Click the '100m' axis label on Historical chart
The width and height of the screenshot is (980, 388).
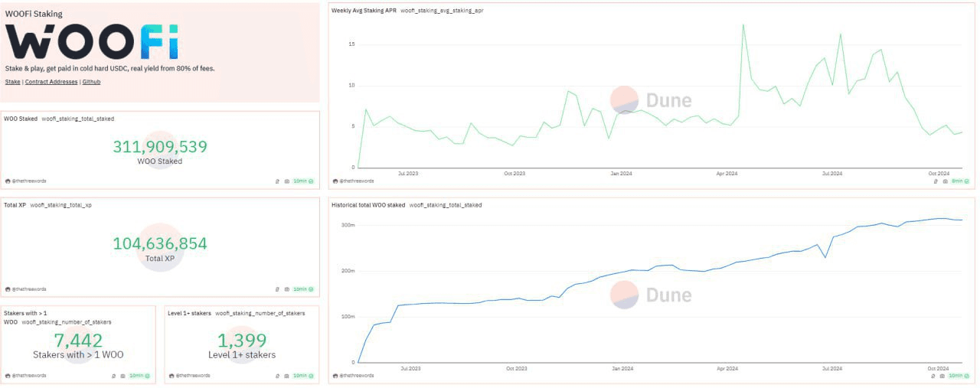pyautogui.click(x=348, y=317)
